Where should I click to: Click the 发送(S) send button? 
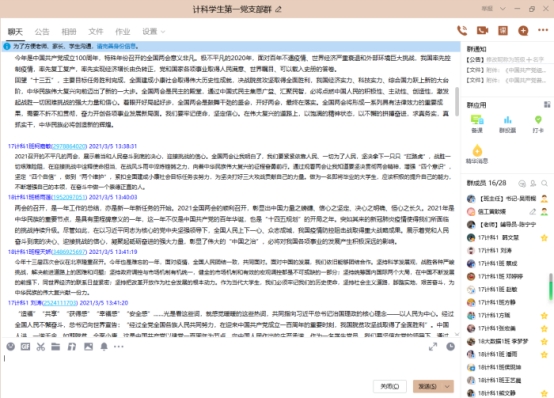pos(428,387)
